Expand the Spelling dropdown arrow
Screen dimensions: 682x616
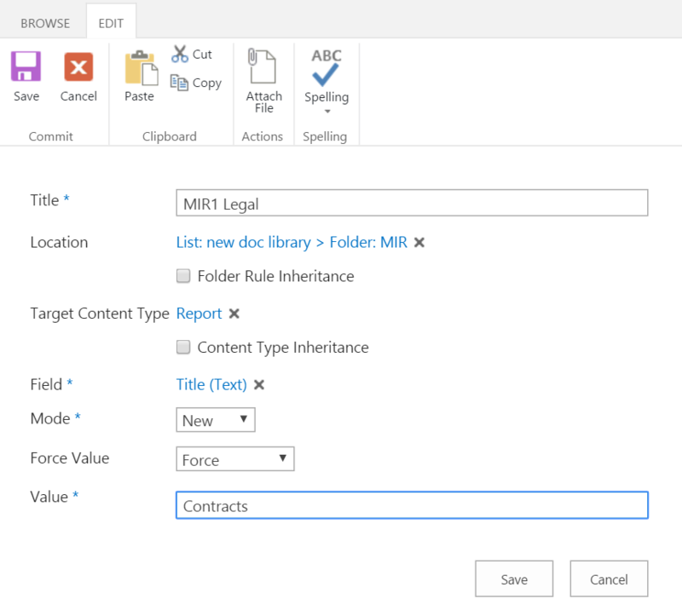coord(327,112)
